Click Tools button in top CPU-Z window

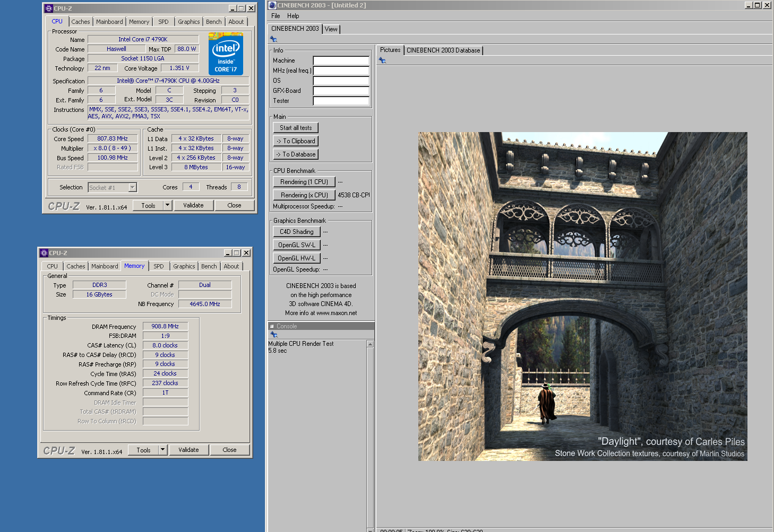(x=148, y=205)
